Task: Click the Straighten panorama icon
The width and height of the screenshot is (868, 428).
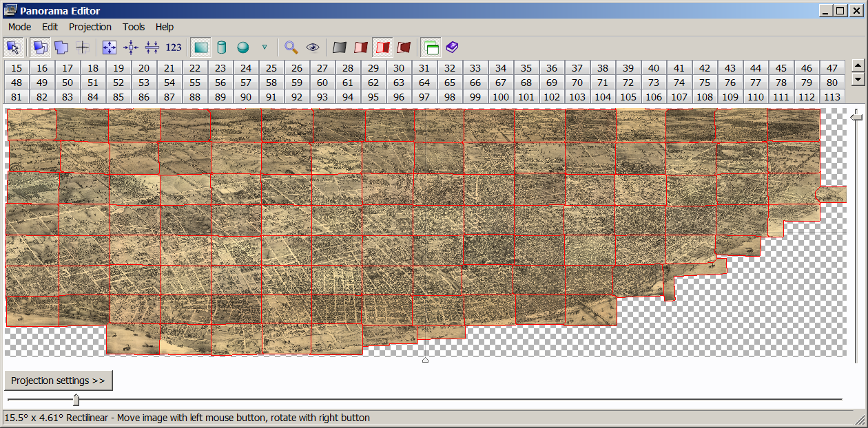Action: [x=152, y=47]
